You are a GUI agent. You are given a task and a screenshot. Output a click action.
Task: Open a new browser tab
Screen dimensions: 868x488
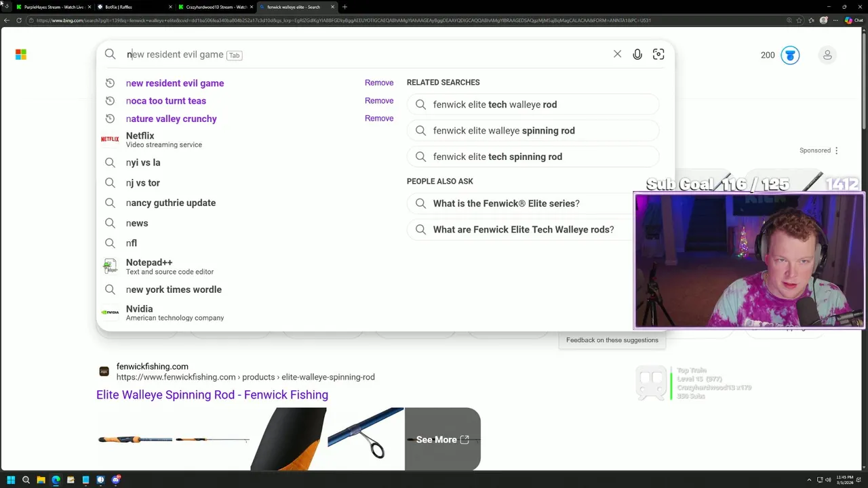pyautogui.click(x=344, y=7)
